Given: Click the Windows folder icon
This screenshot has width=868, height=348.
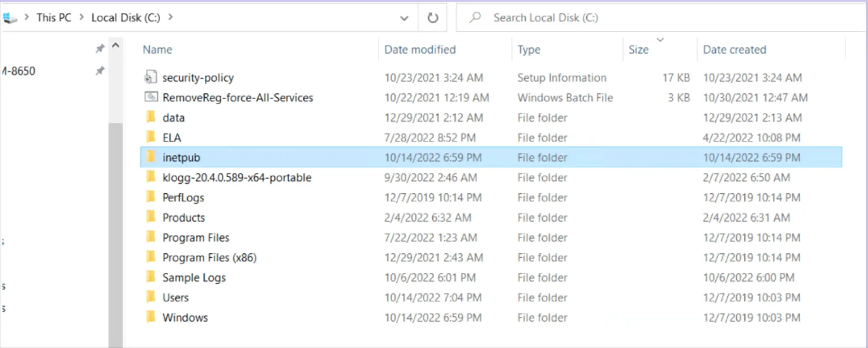Looking at the screenshot, I should tap(151, 317).
